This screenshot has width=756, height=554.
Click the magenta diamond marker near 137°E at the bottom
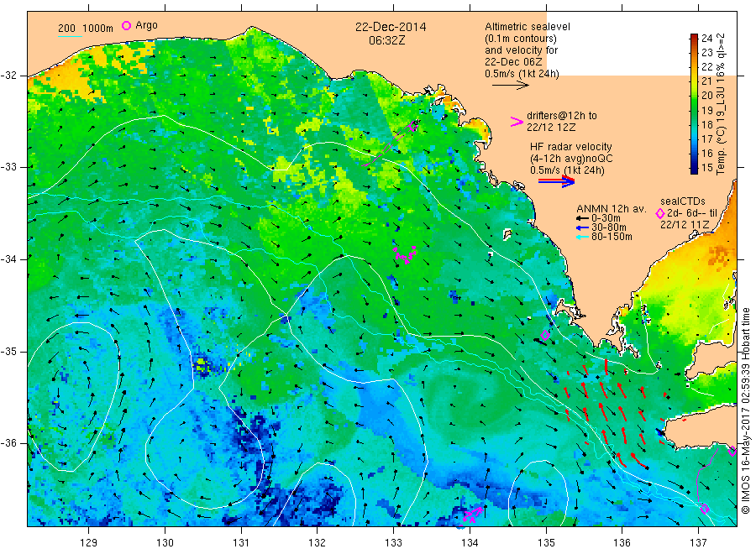705,509
